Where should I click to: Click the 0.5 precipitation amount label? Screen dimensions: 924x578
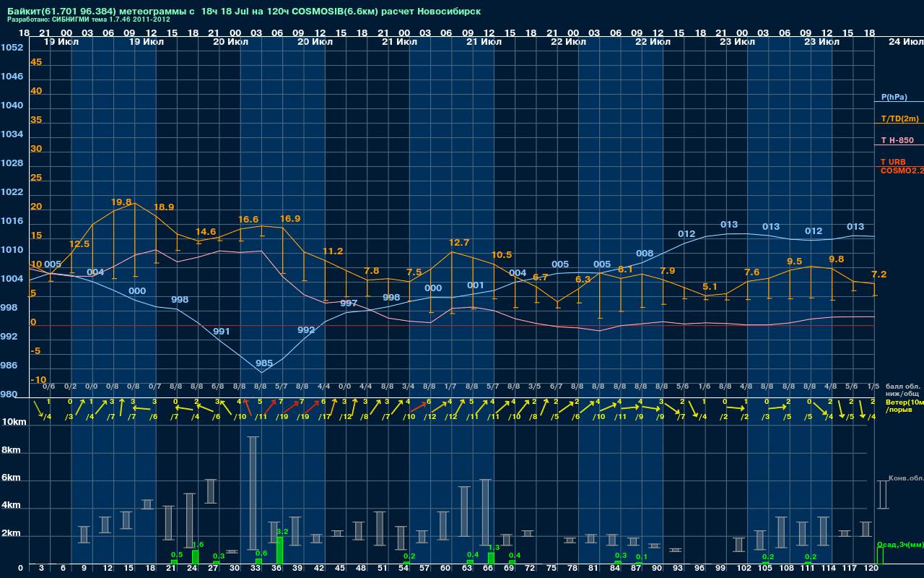(x=176, y=554)
